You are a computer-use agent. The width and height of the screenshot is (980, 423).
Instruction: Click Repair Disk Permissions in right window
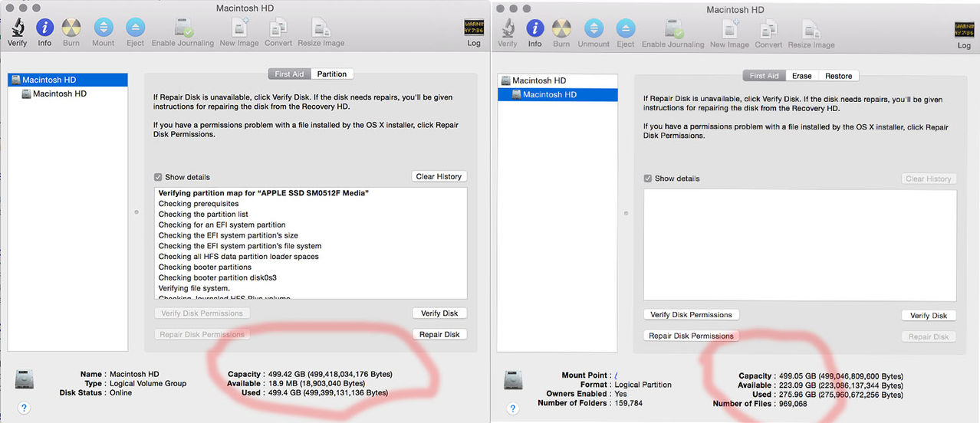[691, 336]
